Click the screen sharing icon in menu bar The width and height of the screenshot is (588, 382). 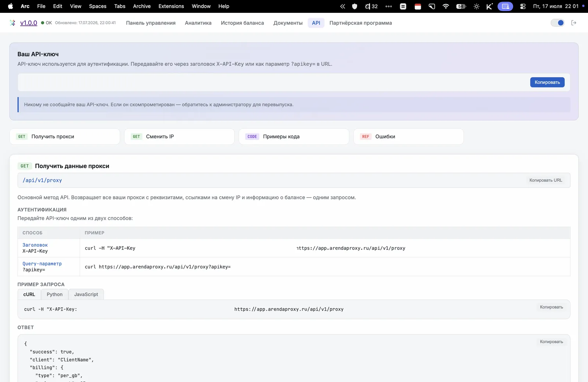click(x=505, y=6)
